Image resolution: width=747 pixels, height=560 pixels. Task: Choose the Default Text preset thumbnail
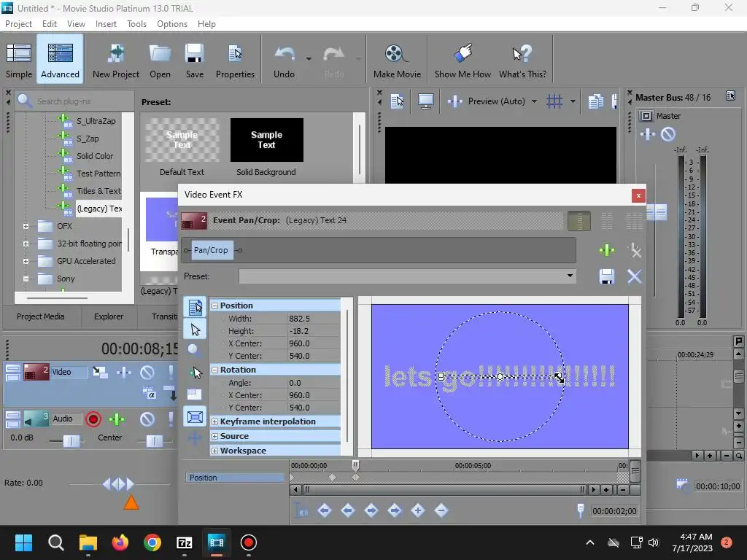click(182, 140)
